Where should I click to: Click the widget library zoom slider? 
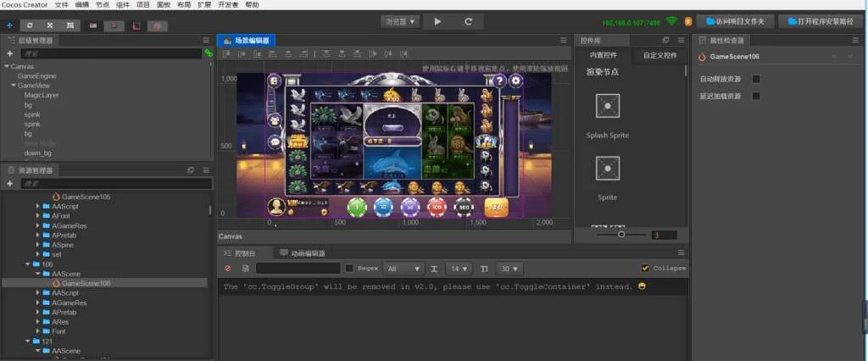click(x=621, y=235)
